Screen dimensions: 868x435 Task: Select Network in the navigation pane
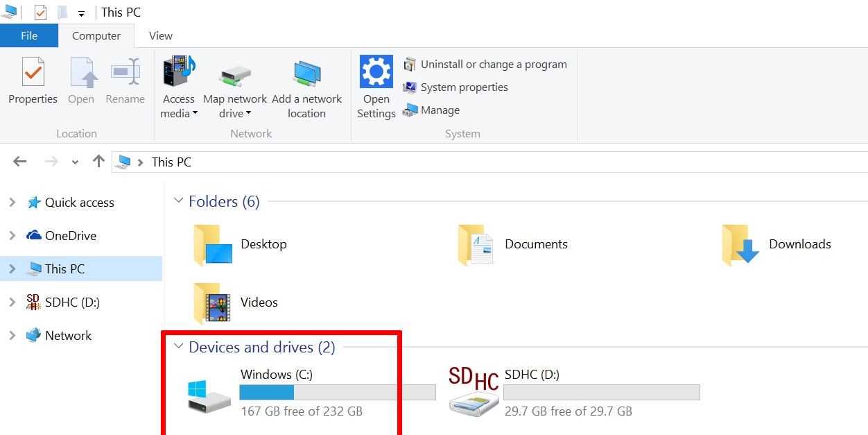click(x=68, y=336)
